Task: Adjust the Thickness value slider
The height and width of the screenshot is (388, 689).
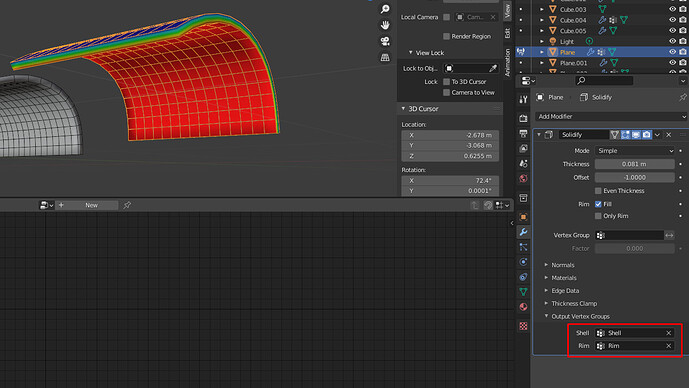Action: click(x=635, y=164)
